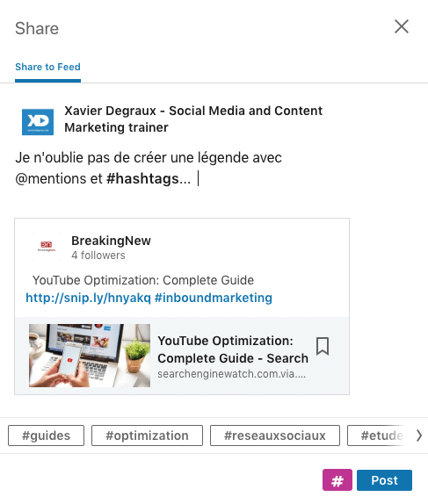Open the snip.ly/hnyakq link
The height and width of the screenshot is (504, 428).
[88, 298]
